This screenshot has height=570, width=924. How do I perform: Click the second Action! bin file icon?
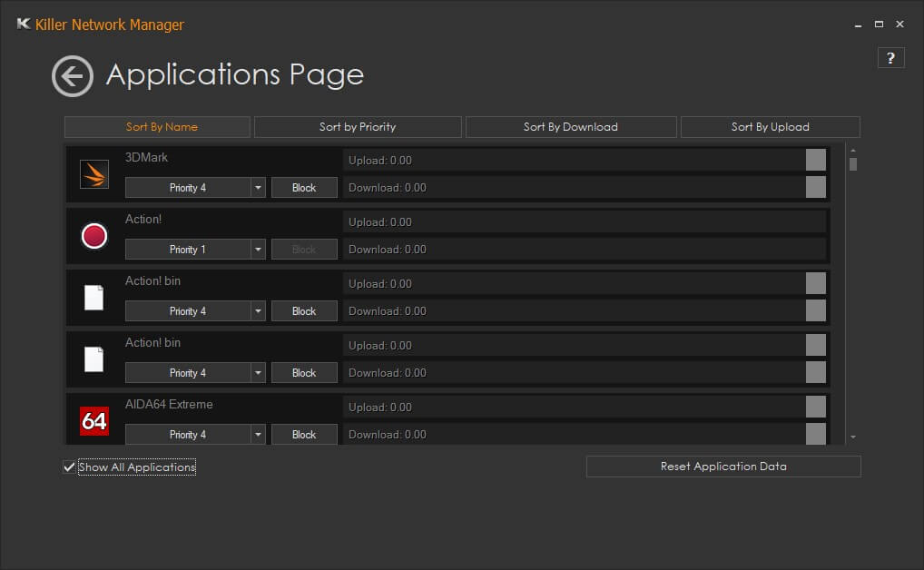(x=94, y=359)
